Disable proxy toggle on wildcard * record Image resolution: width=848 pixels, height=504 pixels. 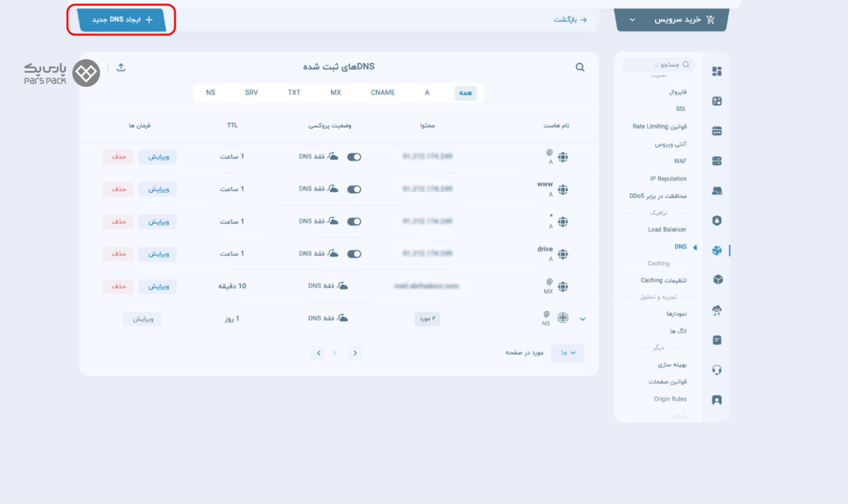click(354, 221)
